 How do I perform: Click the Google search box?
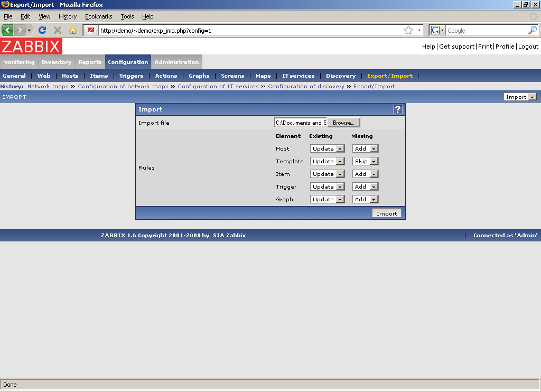click(487, 30)
